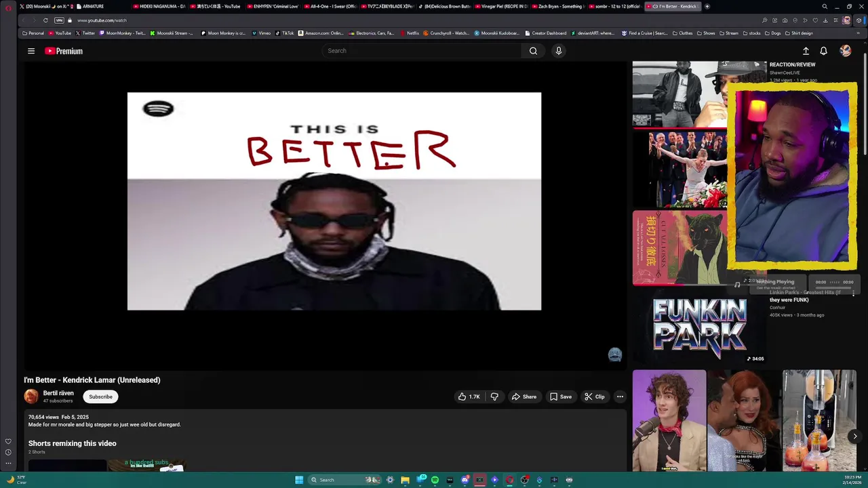Open the curly-haired guy Short thumbnail
868x488 pixels.
[669, 420]
